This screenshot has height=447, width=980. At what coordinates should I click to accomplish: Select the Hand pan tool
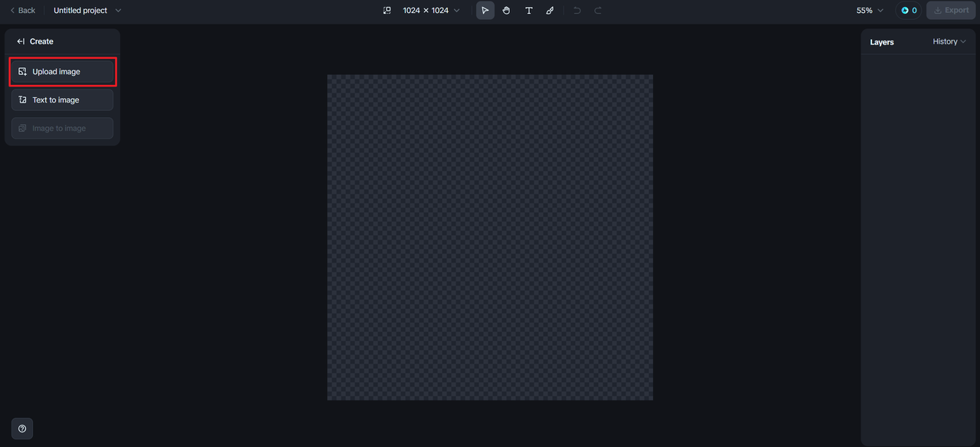coord(507,11)
